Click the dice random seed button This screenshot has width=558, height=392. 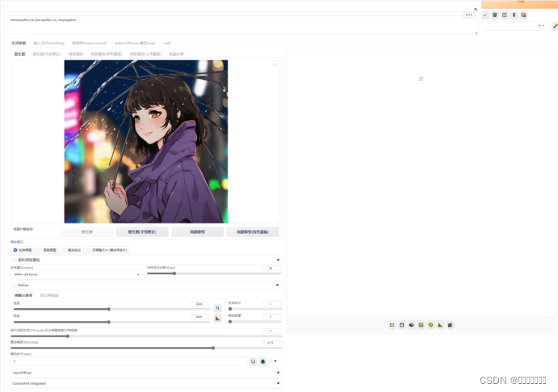click(253, 361)
